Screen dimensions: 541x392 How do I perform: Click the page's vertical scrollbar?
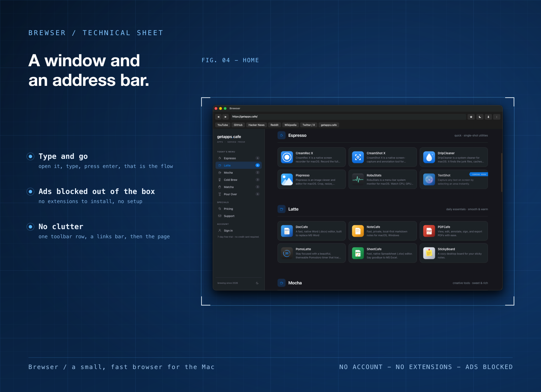click(501, 172)
